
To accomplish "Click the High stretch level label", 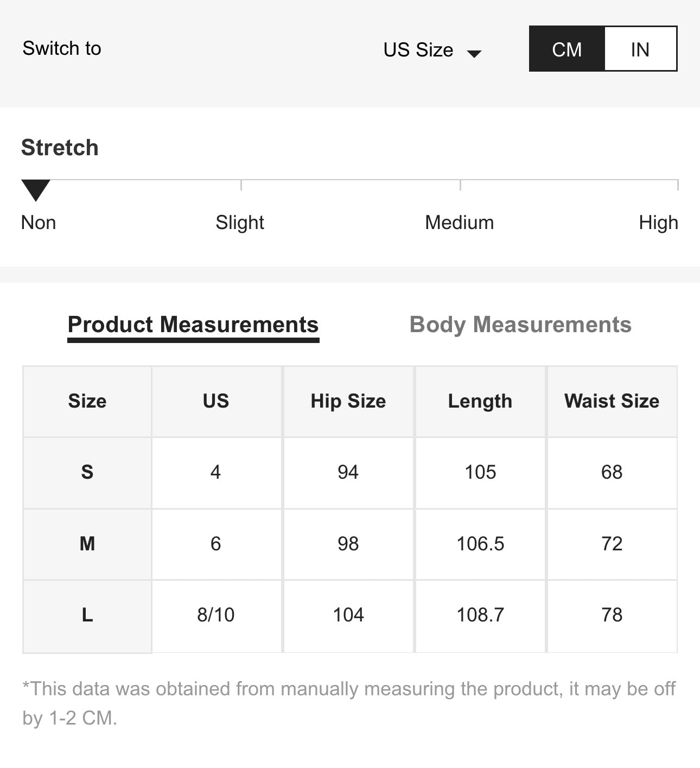I will tap(658, 223).
